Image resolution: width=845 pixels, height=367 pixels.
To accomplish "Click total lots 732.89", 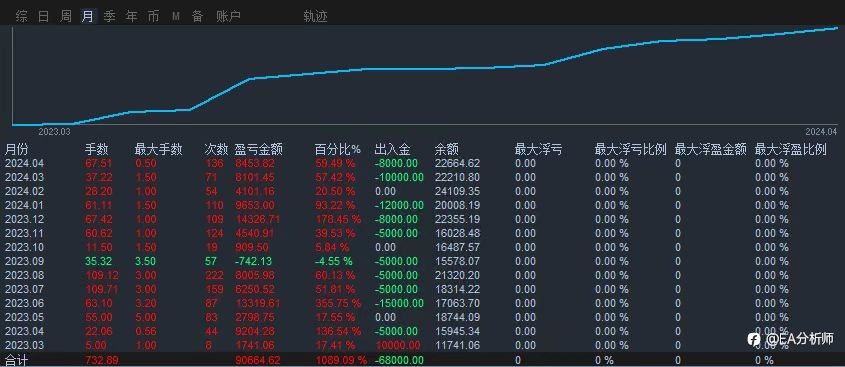I will [102, 360].
